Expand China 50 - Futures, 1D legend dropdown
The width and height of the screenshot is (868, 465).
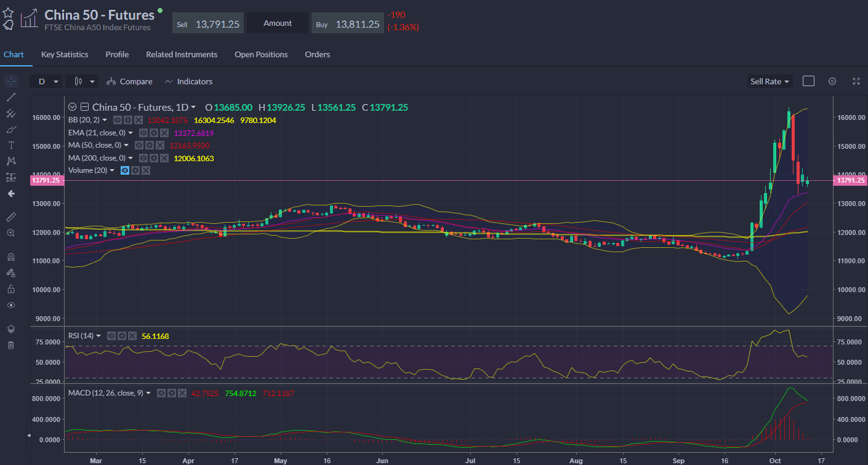193,107
